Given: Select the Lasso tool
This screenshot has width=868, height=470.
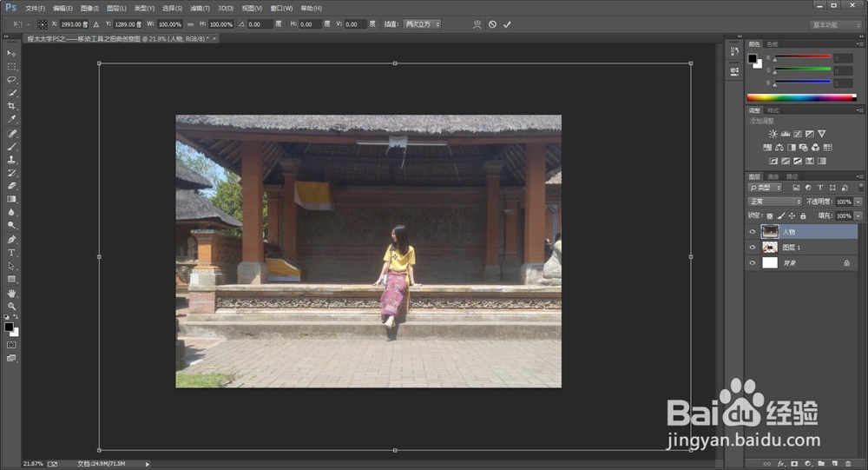Looking at the screenshot, I should [x=11, y=80].
